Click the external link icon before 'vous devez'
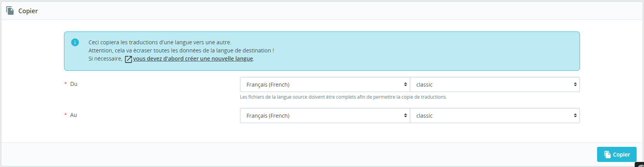This screenshot has width=644, height=167. (128, 59)
